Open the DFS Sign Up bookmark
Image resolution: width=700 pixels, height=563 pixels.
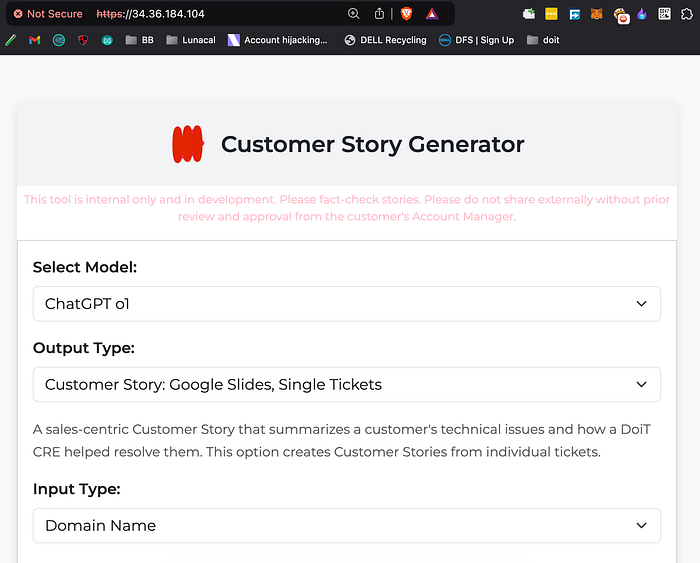476,40
